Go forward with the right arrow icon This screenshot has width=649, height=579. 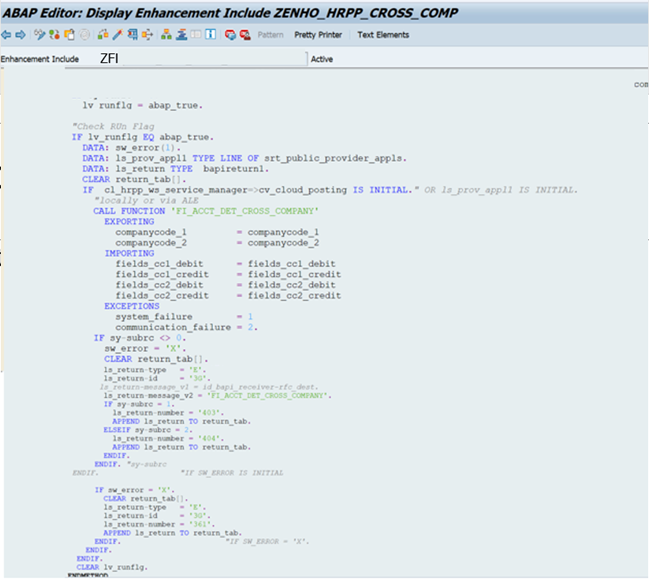[20, 35]
